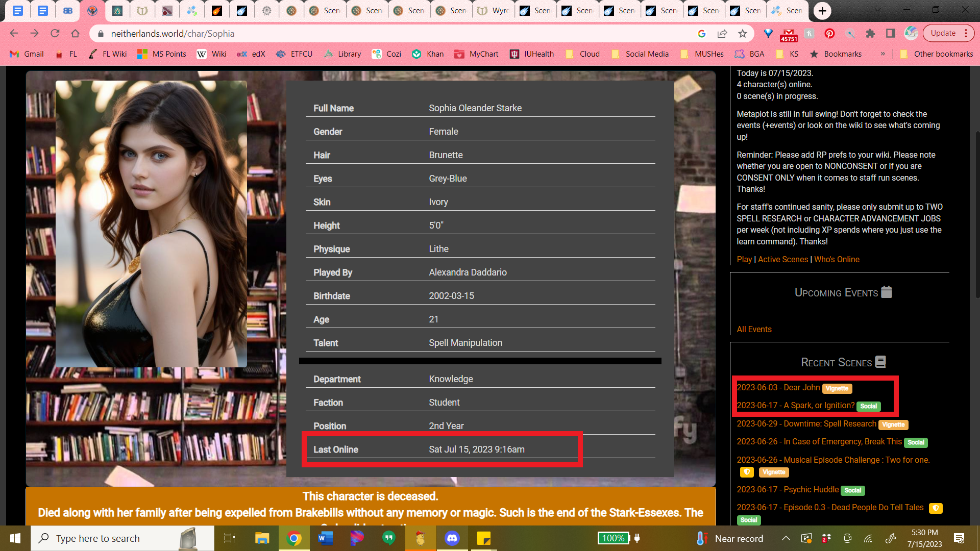
Task: Open a new browser tab
Action: click(x=822, y=10)
